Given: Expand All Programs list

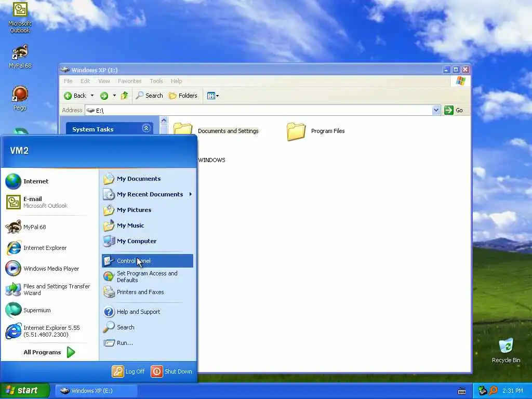Looking at the screenshot, I should [49, 352].
